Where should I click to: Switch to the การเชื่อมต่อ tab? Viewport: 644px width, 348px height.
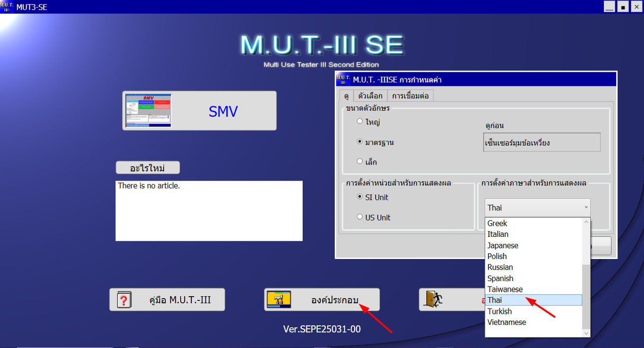point(410,96)
